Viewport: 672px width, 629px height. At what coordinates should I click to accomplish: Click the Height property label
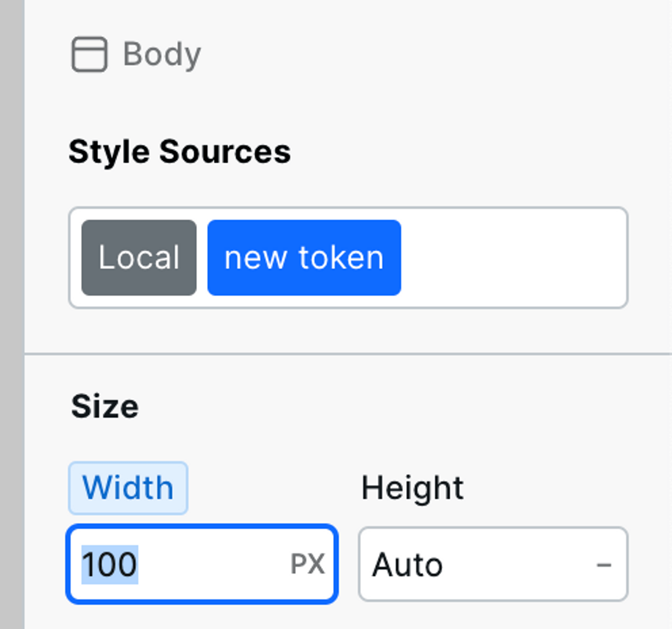[x=412, y=488]
